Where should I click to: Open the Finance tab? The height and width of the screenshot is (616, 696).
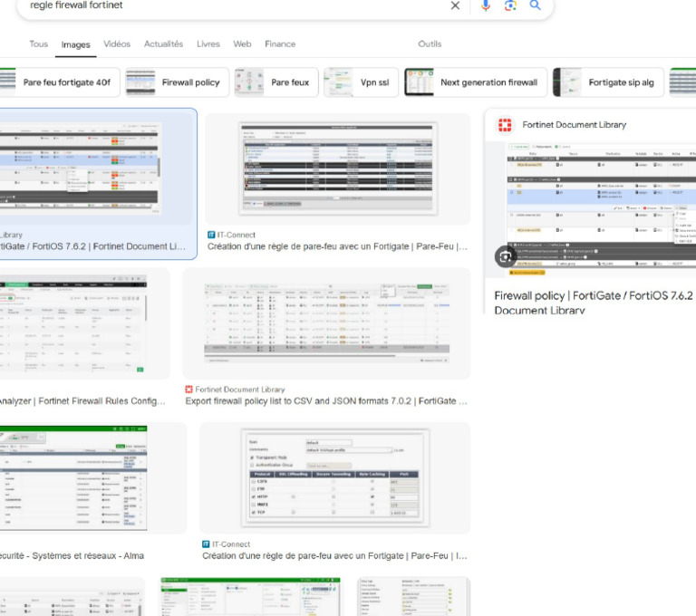(x=280, y=44)
